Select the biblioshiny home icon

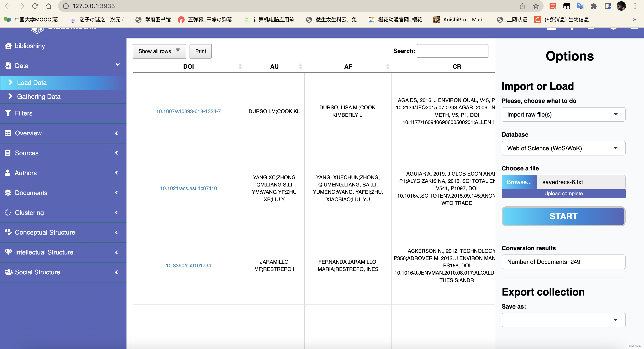tap(8, 46)
